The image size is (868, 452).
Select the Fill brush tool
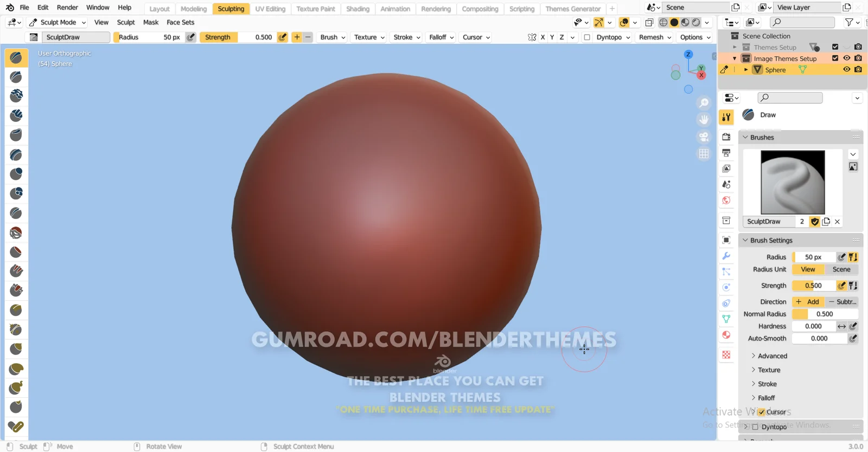(x=16, y=271)
